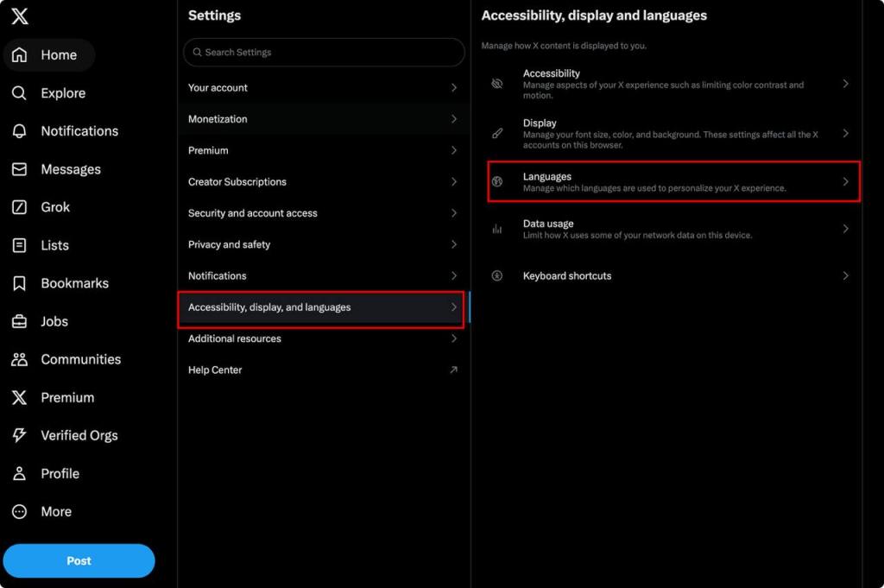Click the Verified Orgs lightning icon
Screen dimensions: 884x588
(19, 435)
